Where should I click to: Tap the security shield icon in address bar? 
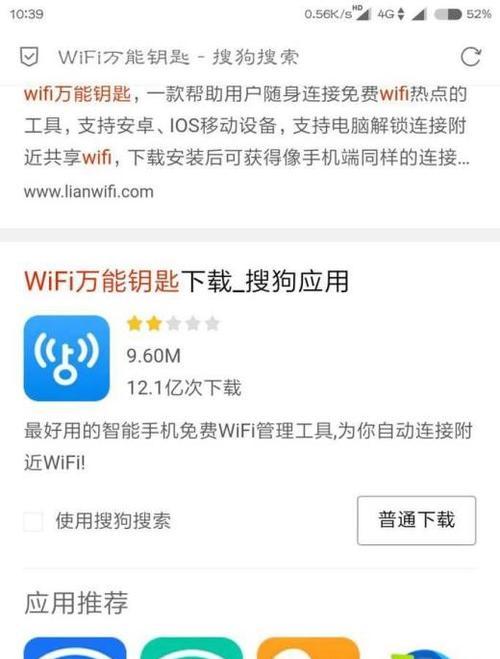pyautogui.click(x=29, y=57)
